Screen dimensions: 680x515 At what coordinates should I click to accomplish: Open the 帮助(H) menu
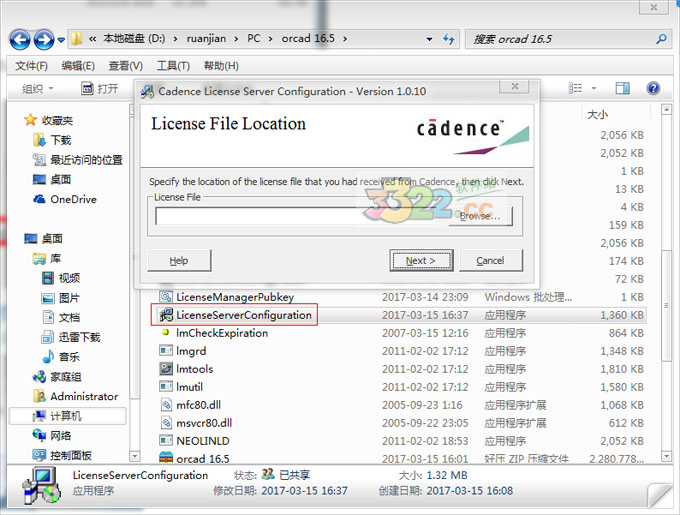point(221,66)
